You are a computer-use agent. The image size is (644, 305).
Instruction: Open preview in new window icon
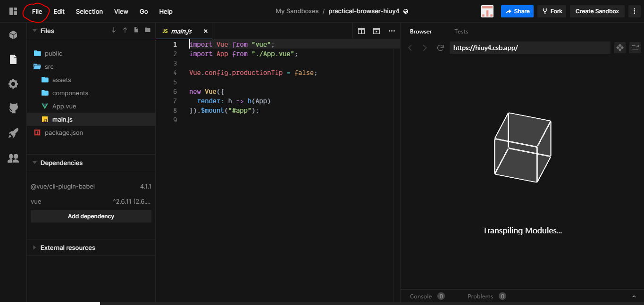(635, 48)
